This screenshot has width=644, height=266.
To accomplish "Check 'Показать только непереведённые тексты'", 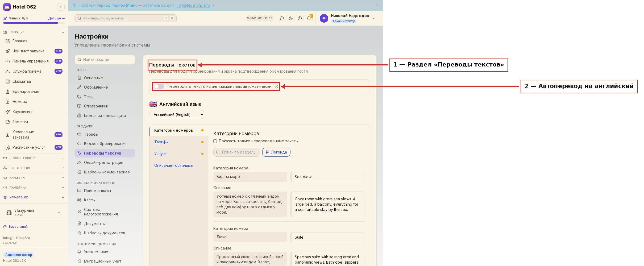I will click(x=215, y=141).
